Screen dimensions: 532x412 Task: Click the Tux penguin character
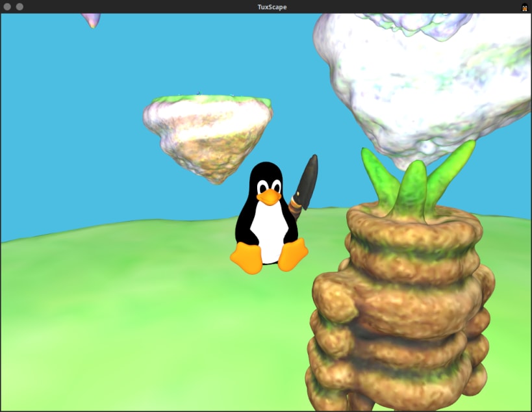coord(269,218)
